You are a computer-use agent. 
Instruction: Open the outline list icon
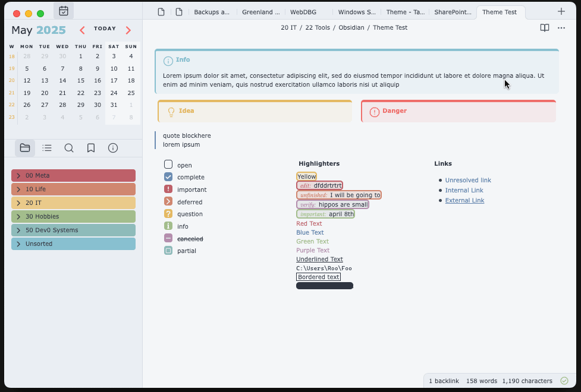[x=47, y=148]
